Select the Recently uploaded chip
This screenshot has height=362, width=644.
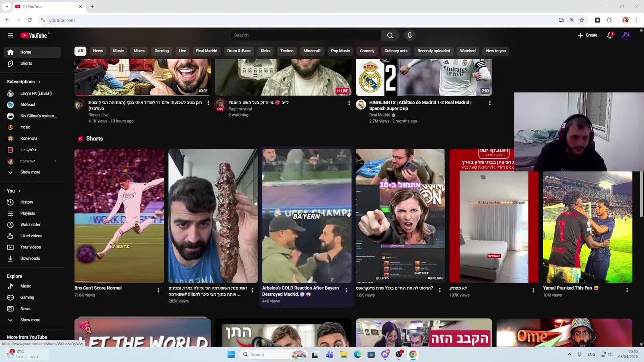coord(434,51)
